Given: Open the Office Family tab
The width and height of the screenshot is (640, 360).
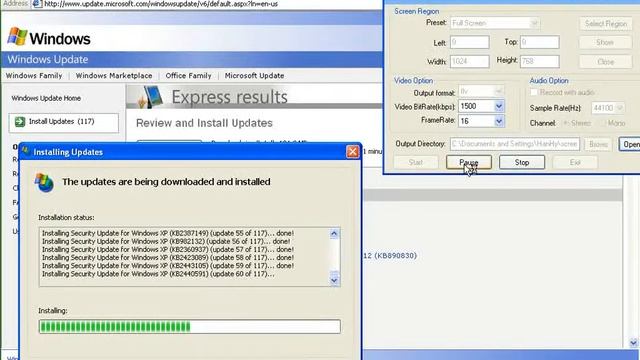Looking at the screenshot, I should tap(189, 76).
